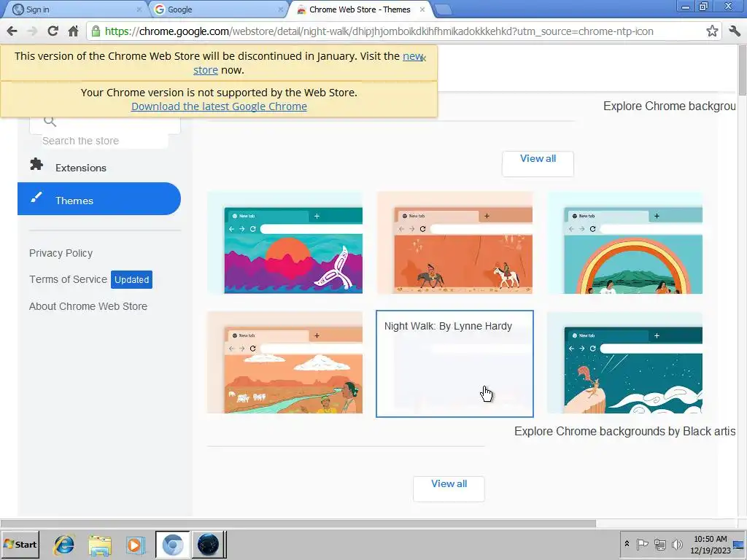Click the Action Center flag tray icon
This screenshot has height=560, width=747.
[642, 544]
